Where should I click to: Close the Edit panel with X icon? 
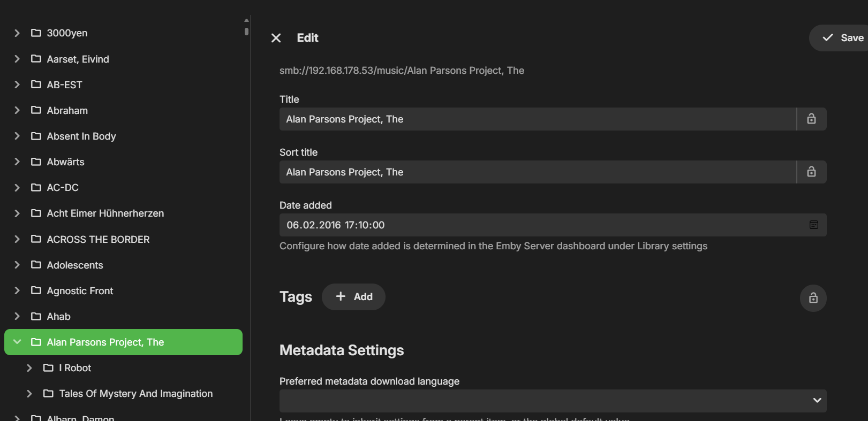pos(276,38)
